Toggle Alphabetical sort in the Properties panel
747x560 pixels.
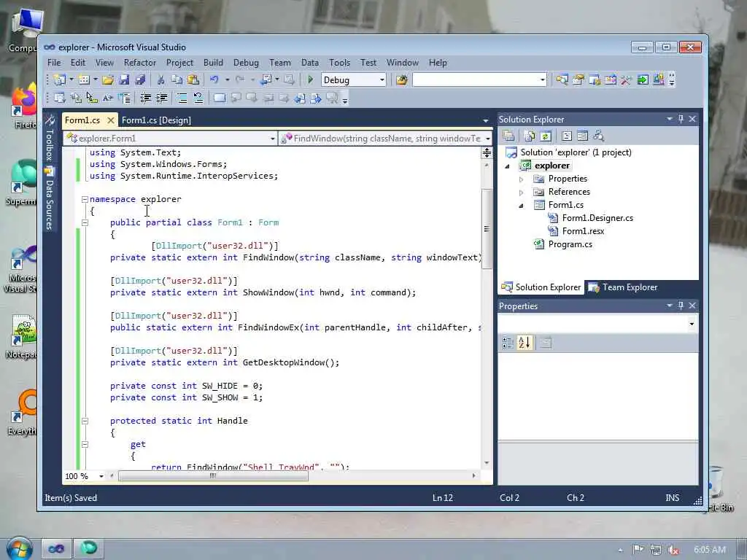(x=524, y=343)
